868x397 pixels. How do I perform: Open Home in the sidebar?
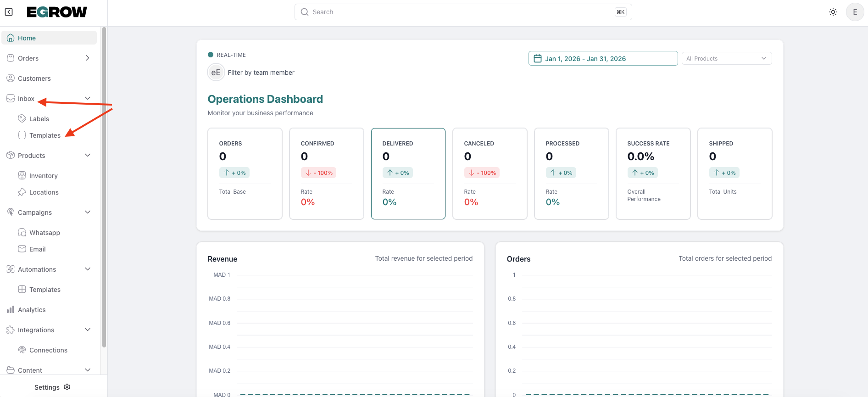click(x=27, y=38)
